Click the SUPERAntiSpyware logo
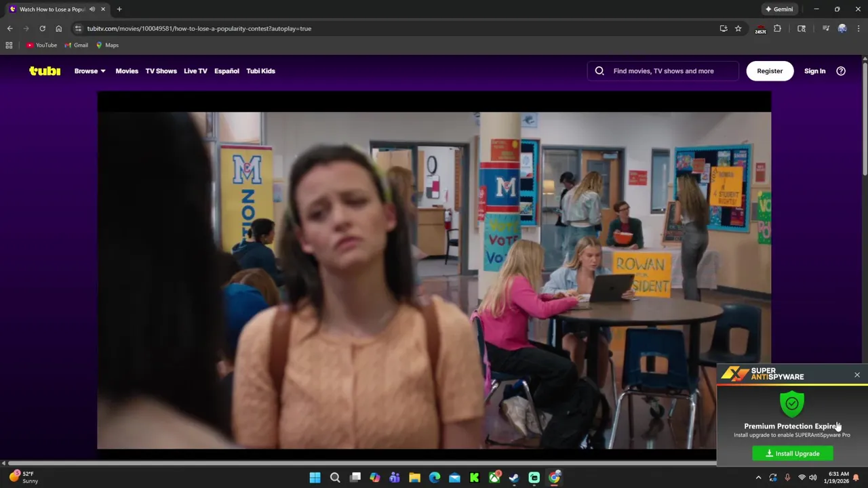This screenshot has width=868, height=488. [x=762, y=374]
